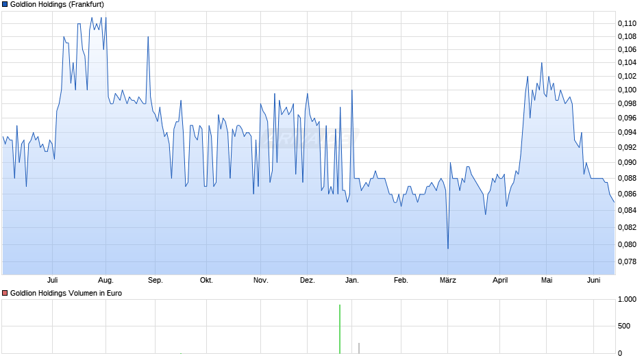Click the 0,078 price axis value
This screenshot has height=360, width=644.
tap(627, 262)
